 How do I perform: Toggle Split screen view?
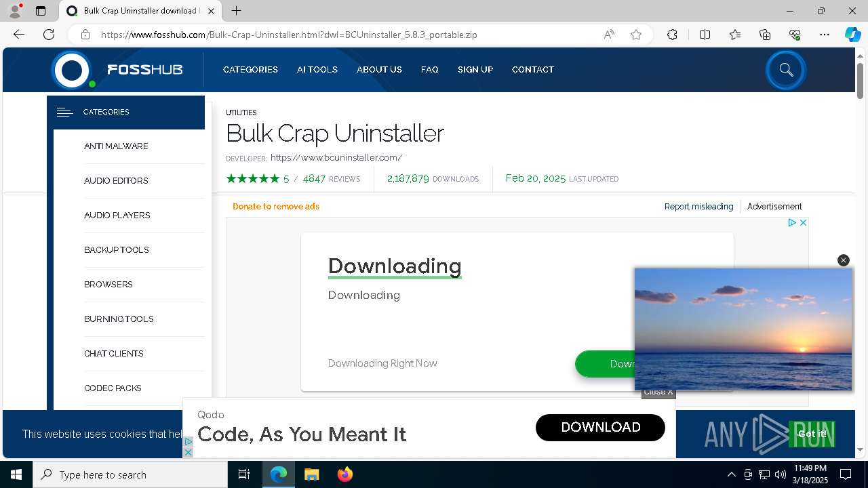(x=705, y=35)
